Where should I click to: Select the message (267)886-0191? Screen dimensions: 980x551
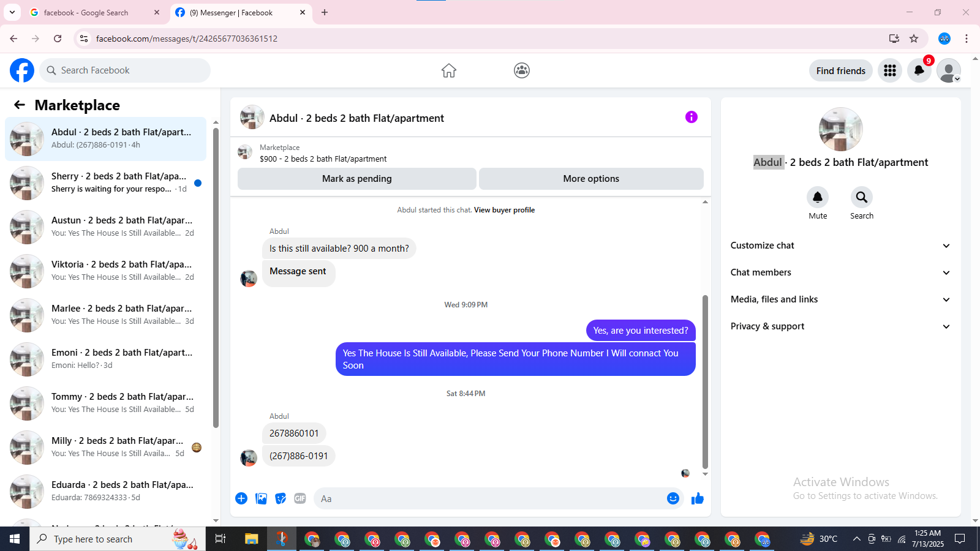pos(299,456)
